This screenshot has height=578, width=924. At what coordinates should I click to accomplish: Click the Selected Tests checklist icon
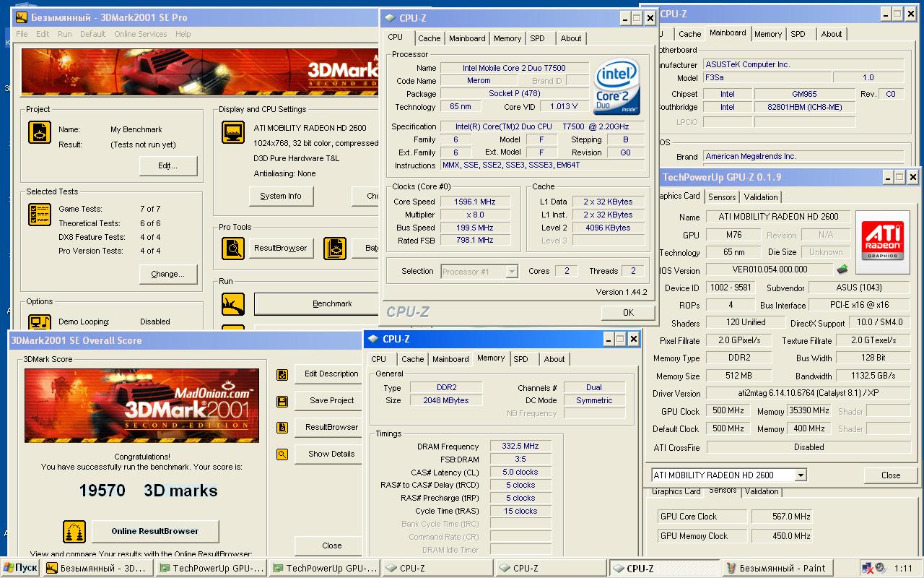click(40, 215)
